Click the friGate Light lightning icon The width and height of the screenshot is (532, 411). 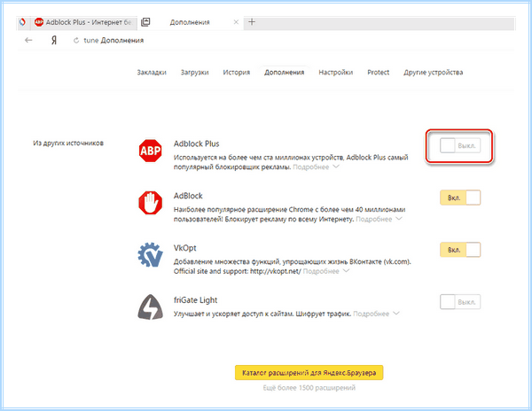pos(151,307)
